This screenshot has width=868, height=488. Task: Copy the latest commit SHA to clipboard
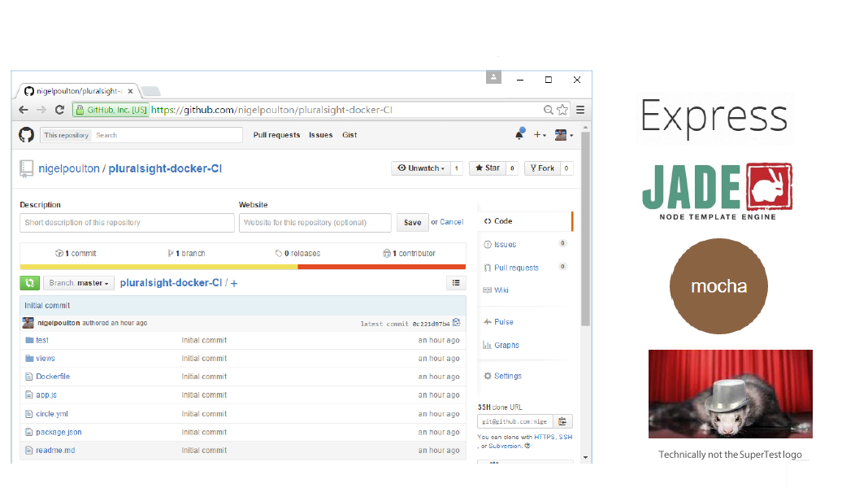pyautogui.click(x=457, y=323)
